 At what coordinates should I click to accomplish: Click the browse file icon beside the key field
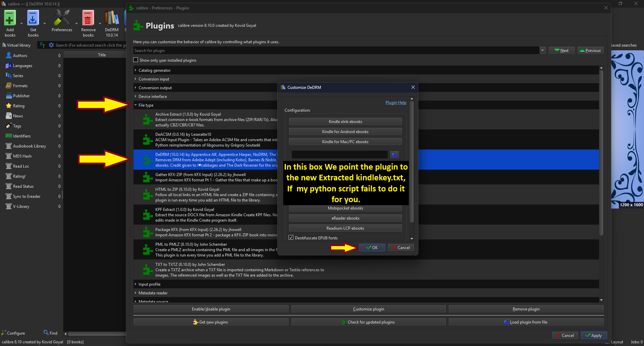click(394, 155)
